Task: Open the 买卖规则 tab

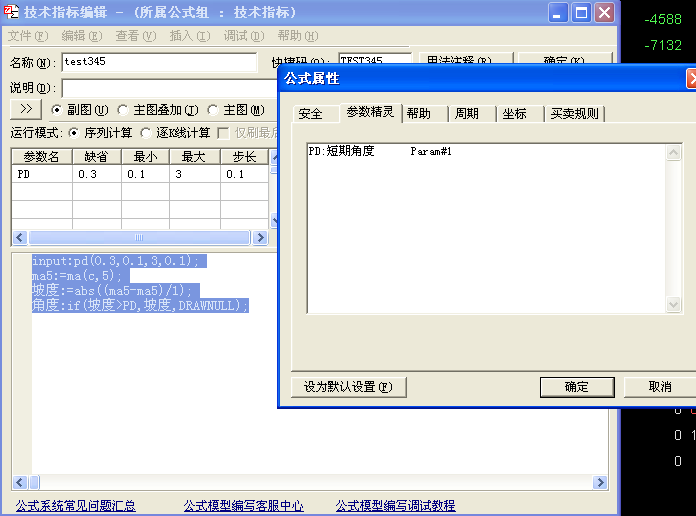Action: [575, 114]
